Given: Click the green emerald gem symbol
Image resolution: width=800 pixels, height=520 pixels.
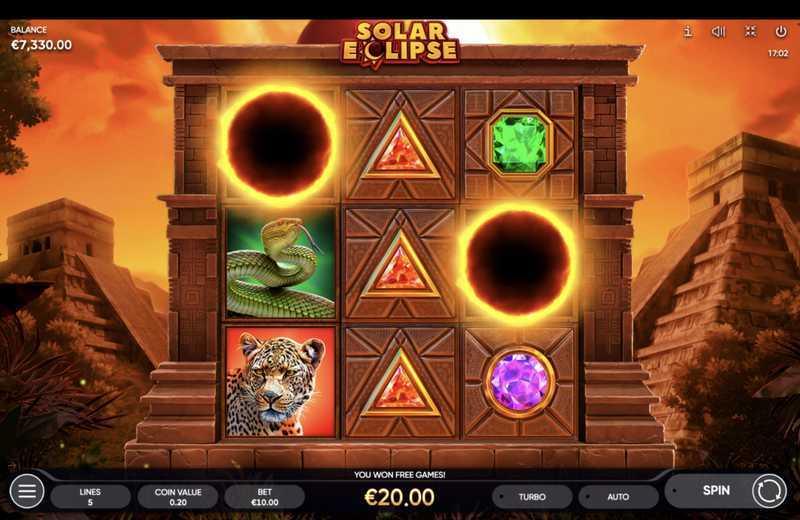Looking at the screenshot, I should pyautogui.click(x=520, y=142).
